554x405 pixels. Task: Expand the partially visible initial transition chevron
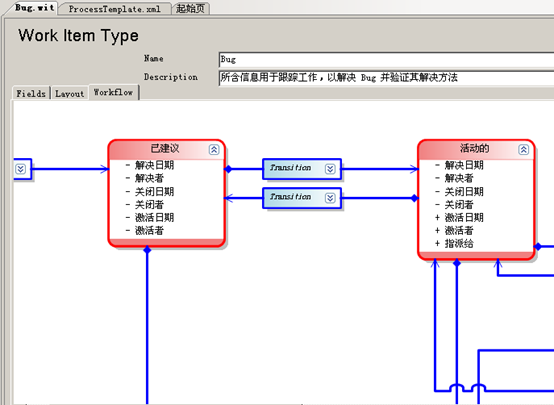(20, 169)
